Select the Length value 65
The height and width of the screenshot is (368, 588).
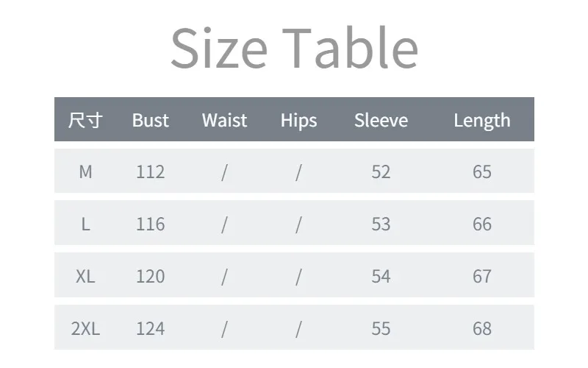pyautogui.click(x=481, y=171)
